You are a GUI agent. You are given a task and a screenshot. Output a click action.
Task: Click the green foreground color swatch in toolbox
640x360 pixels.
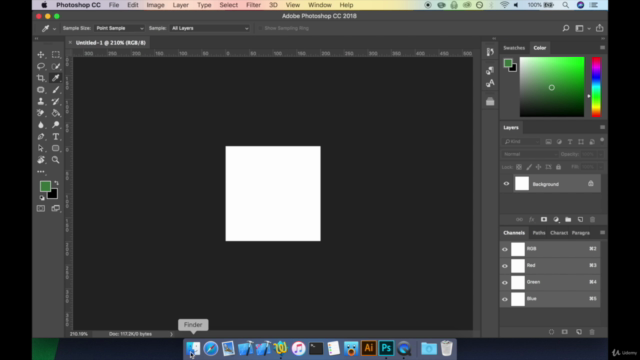tap(45, 186)
